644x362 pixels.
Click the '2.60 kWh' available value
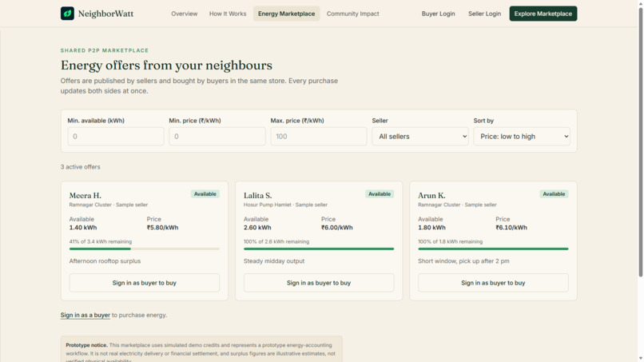click(x=257, y=228)
